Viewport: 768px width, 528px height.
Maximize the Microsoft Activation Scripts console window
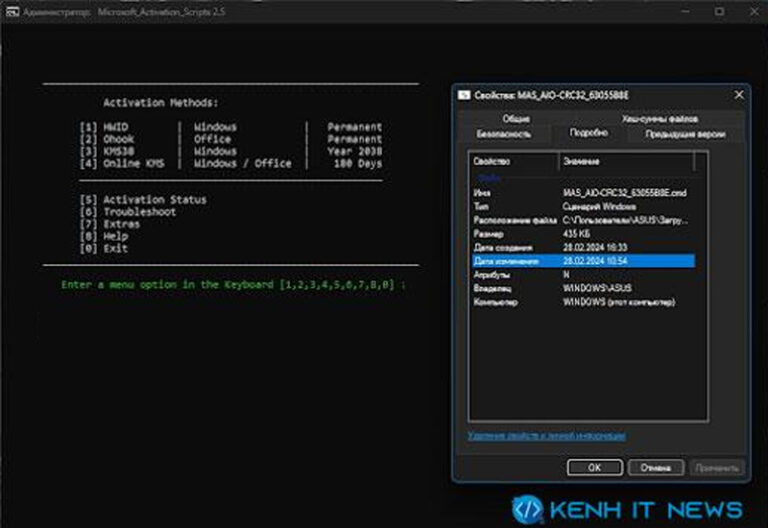719,11
